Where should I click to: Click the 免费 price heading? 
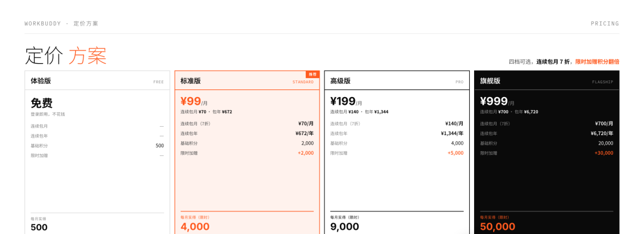tap(42, 103)
